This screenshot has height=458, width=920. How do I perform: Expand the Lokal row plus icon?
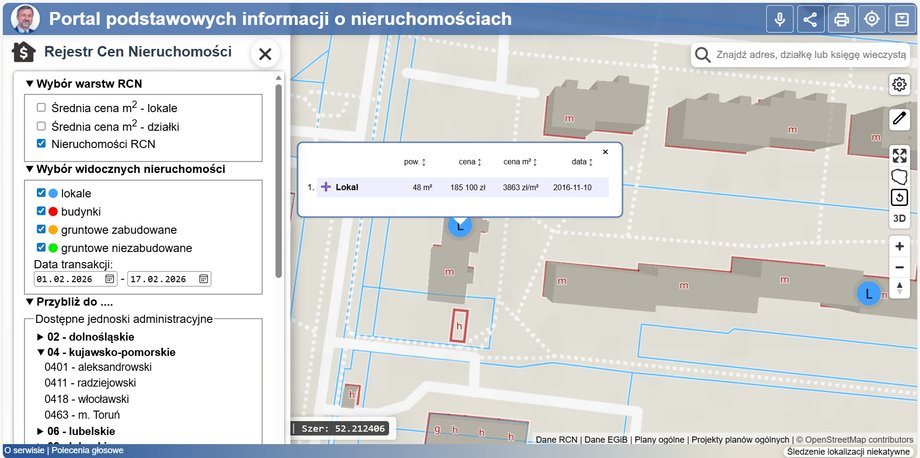pos(325,187)
